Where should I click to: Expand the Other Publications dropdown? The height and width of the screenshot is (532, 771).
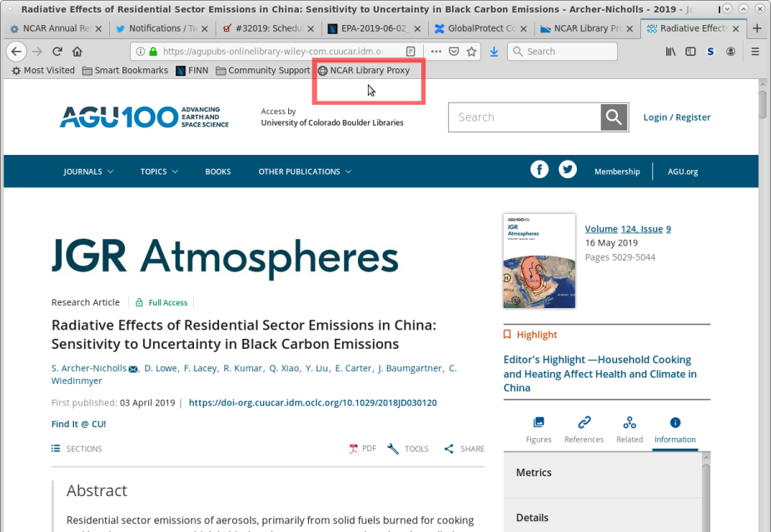(304, 172)
